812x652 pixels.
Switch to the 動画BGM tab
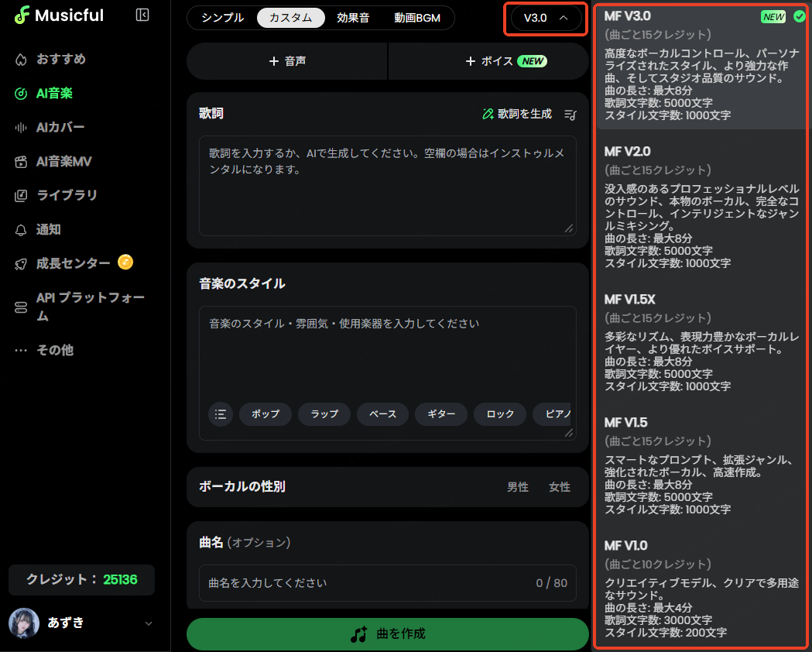coord(417,18)
